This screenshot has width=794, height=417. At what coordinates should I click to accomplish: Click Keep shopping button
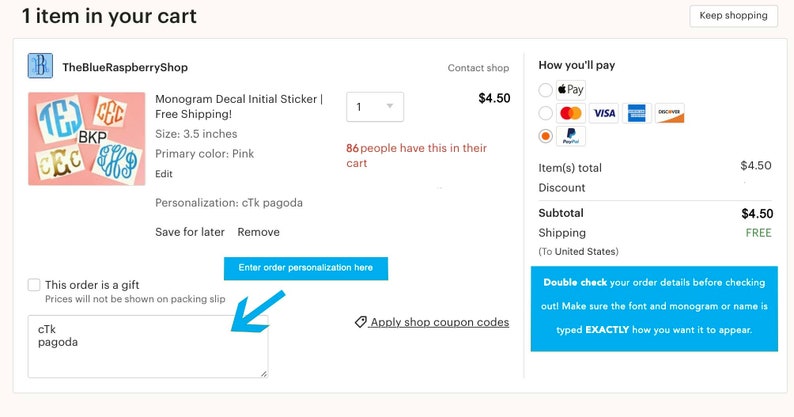click(x=733, y=16)
